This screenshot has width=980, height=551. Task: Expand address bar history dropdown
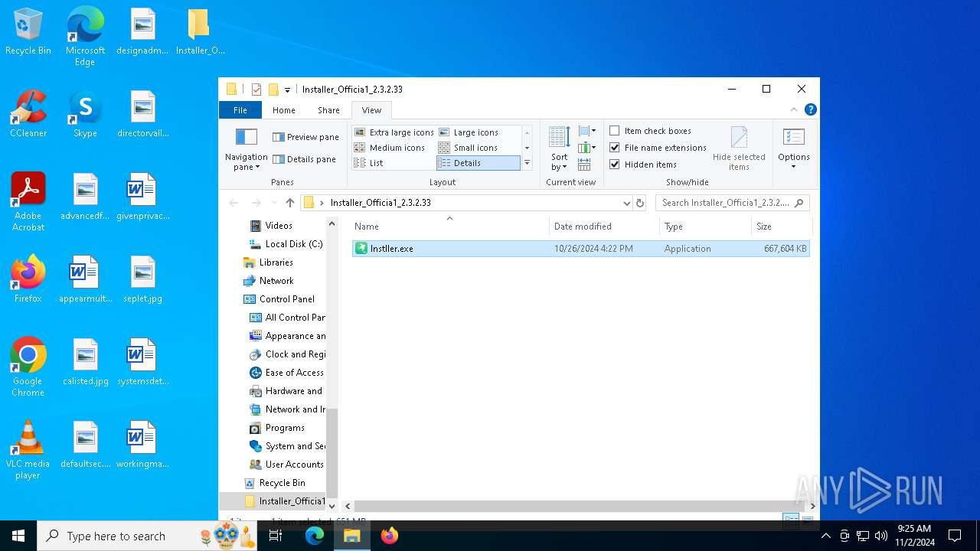[x=626, y=203]
